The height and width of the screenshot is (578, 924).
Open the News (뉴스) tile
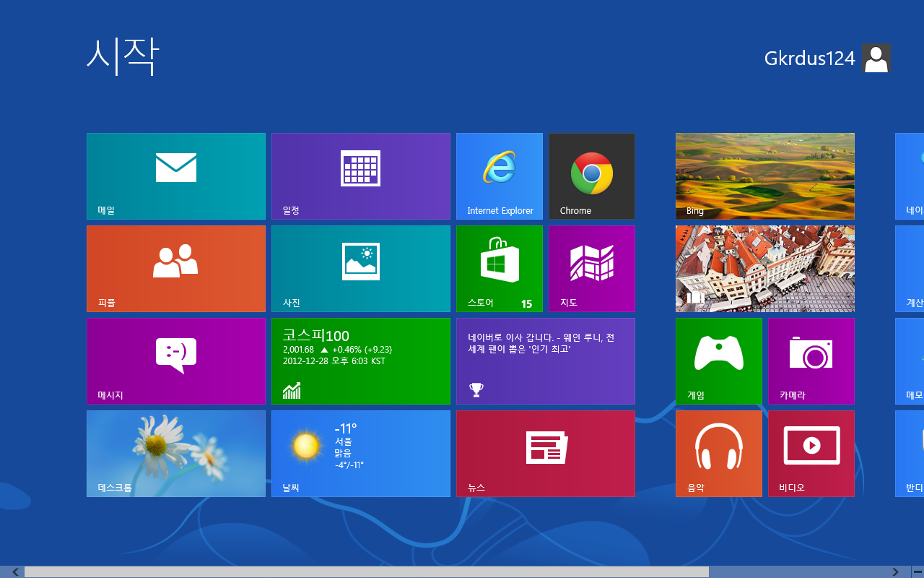[x=546, y=453]
